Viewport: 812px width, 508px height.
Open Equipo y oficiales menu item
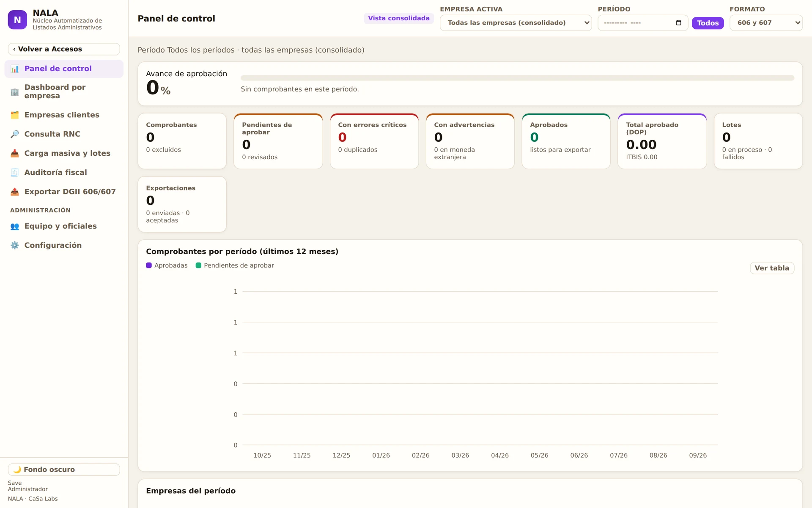tap(64, 226)
